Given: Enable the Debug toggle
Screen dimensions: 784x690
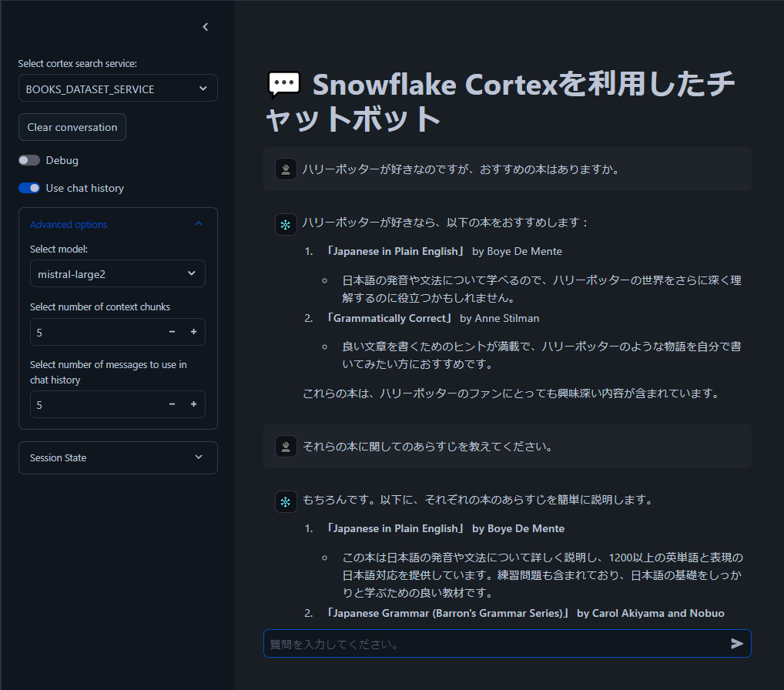Looking at the screenshot, I should tap(29, 160).
